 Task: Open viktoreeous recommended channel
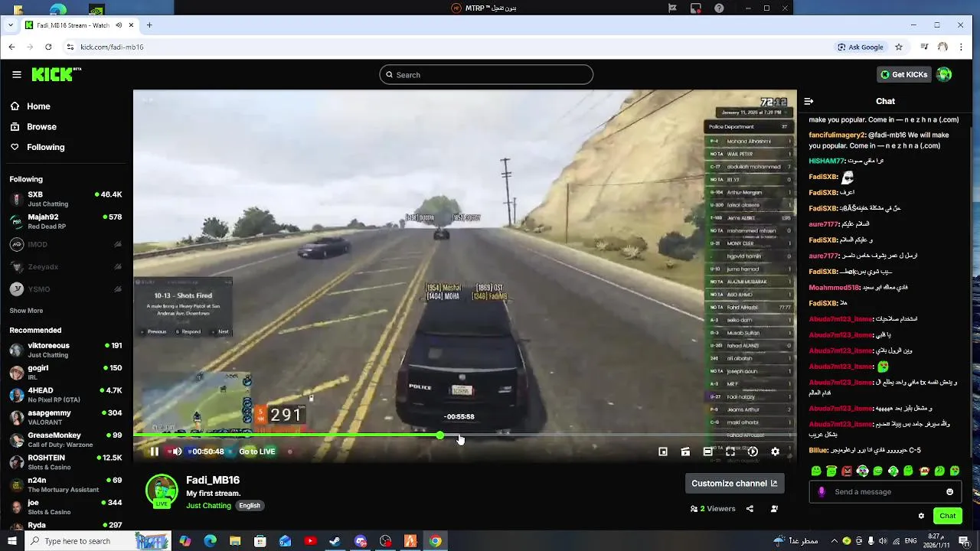66,350
